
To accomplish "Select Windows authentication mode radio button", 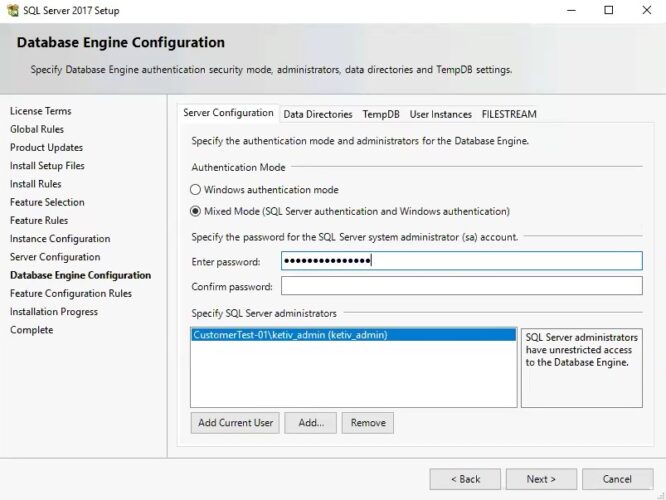I will 196,190.
